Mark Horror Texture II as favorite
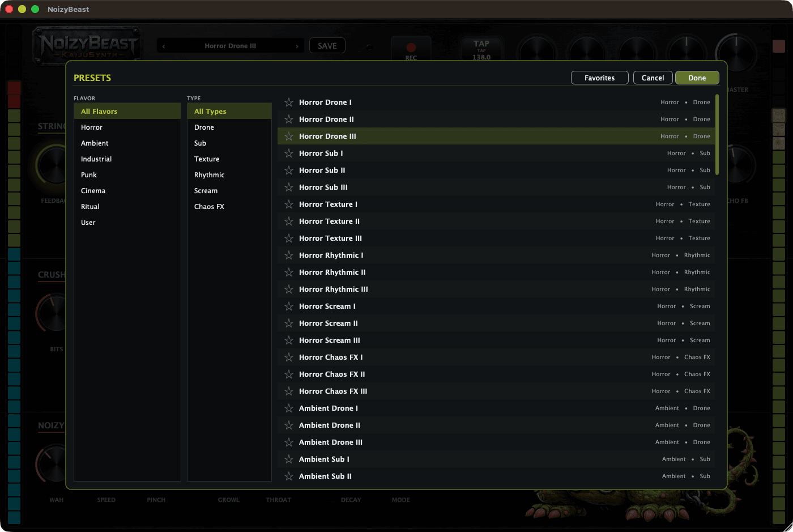The height and width of the screenshot is (532, 793). click(289, 222)
